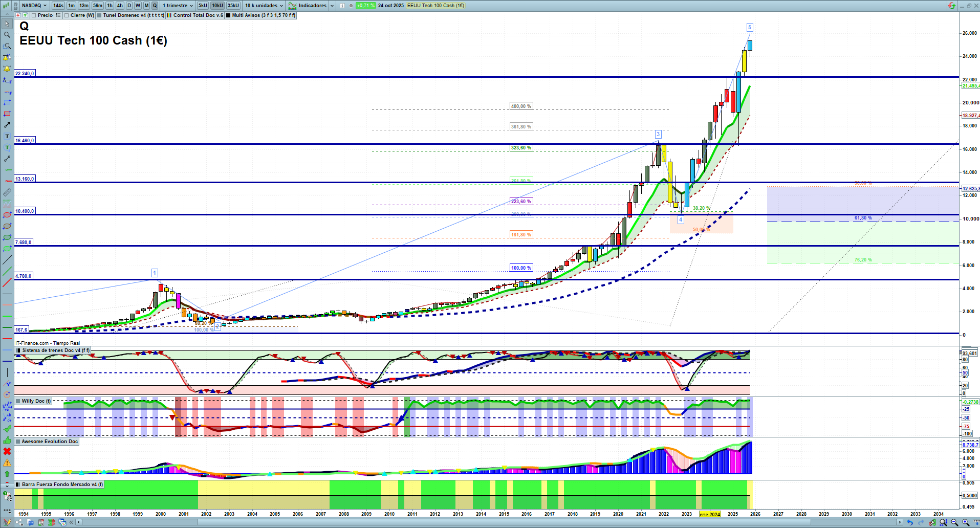Toggle the Q quarterly timeframe button

155,6
